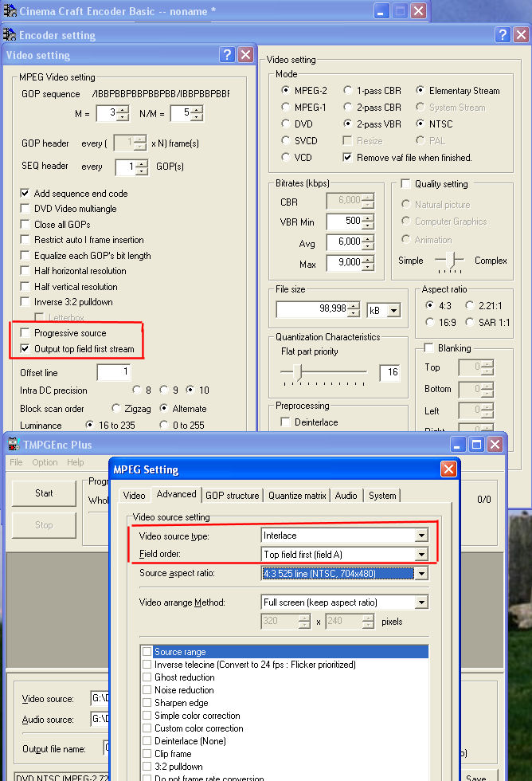Enable Inverse 3:2 pulldown in Video setting

[25, 301]
